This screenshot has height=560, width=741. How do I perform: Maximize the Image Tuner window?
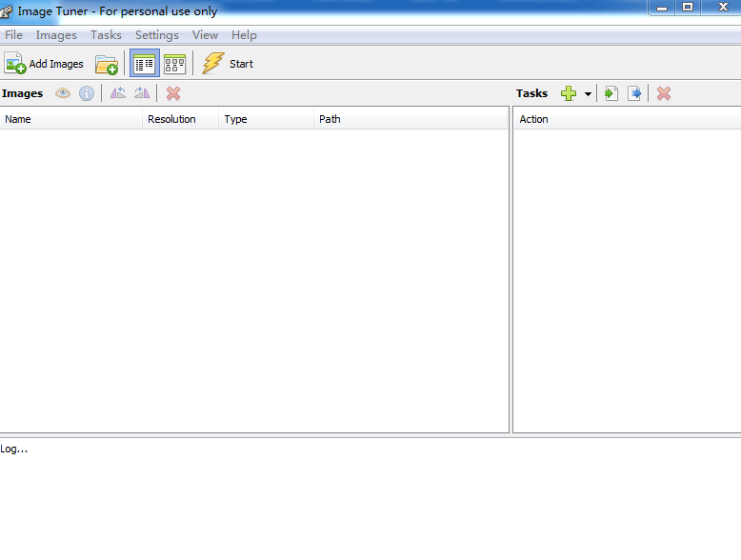(x=688, y=8)
